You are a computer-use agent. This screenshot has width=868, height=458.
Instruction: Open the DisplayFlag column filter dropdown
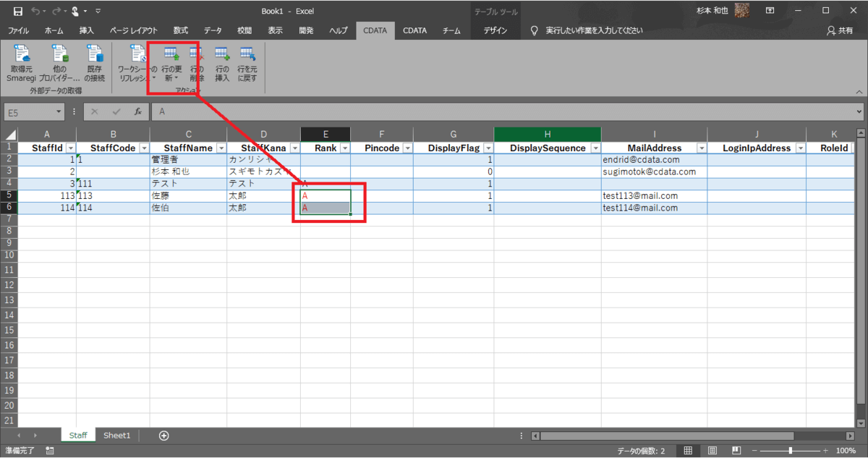[488, 148]
